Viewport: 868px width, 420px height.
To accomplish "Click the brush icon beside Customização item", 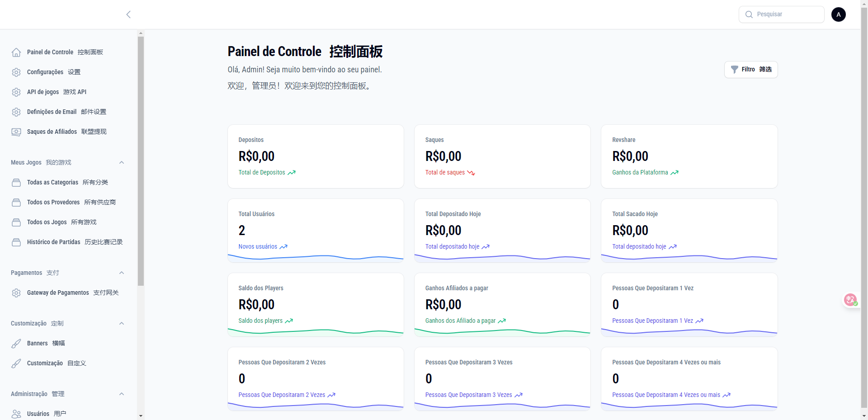I will coord(16,363).
